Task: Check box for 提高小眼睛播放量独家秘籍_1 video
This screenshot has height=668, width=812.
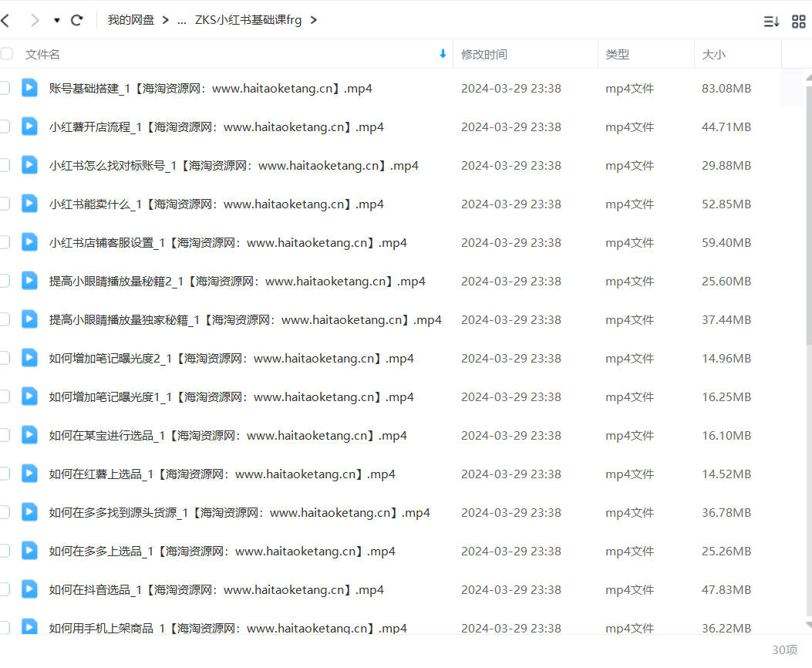Action: pos(5,319)
